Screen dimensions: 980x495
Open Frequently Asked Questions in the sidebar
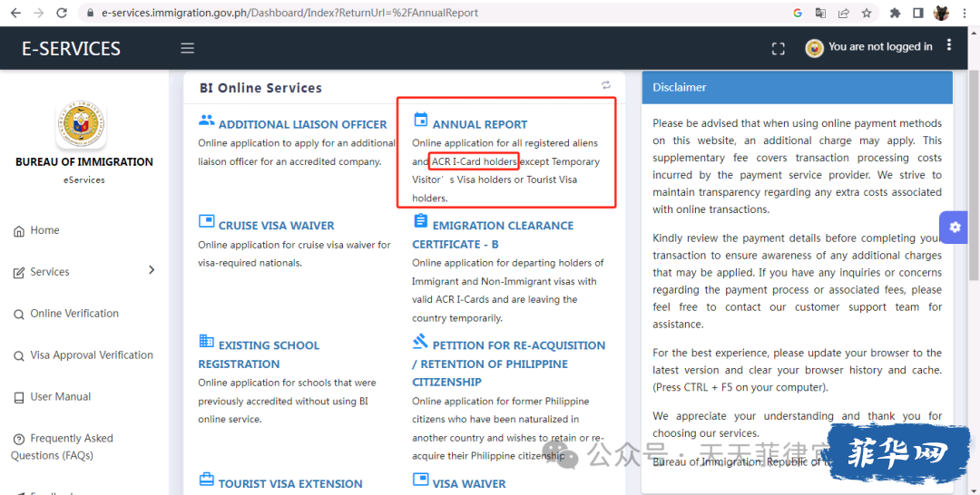click(62, 447)
